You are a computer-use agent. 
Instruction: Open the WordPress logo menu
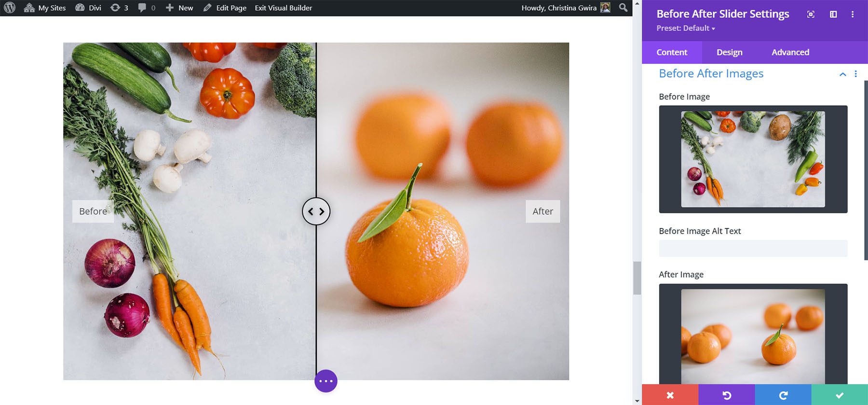pos(10,8)
